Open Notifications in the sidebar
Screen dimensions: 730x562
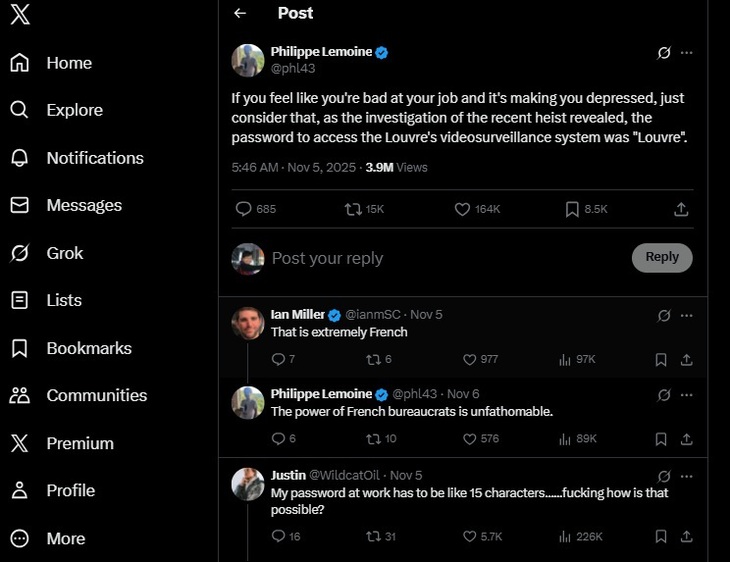pos(94,158)
